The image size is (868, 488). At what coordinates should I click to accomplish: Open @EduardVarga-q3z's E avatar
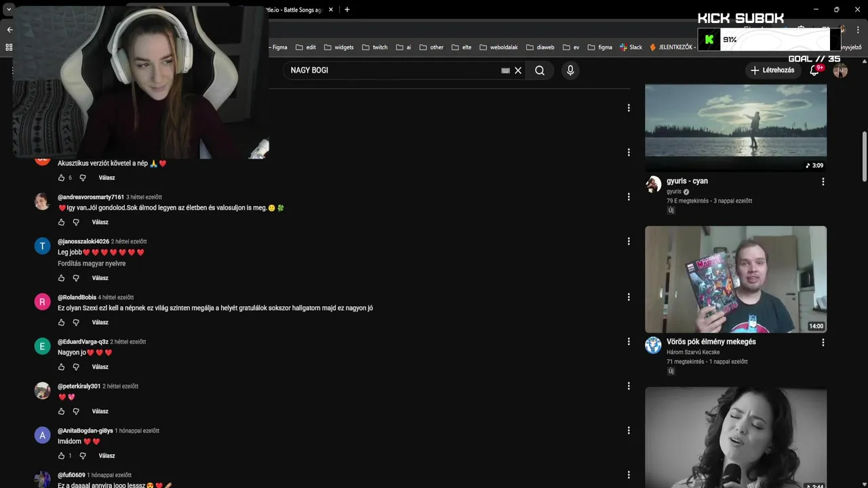[42, 346]
